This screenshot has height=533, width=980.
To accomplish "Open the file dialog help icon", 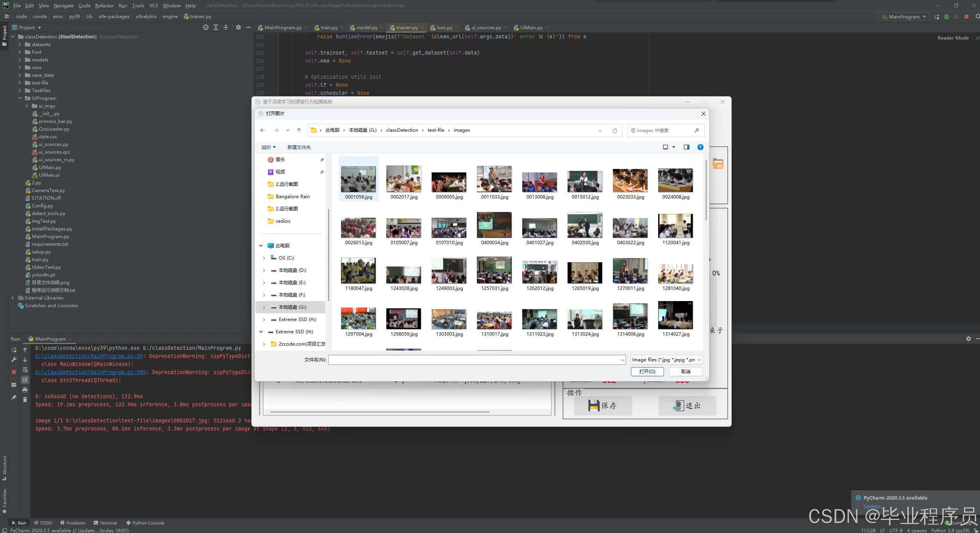I will 700,147.
